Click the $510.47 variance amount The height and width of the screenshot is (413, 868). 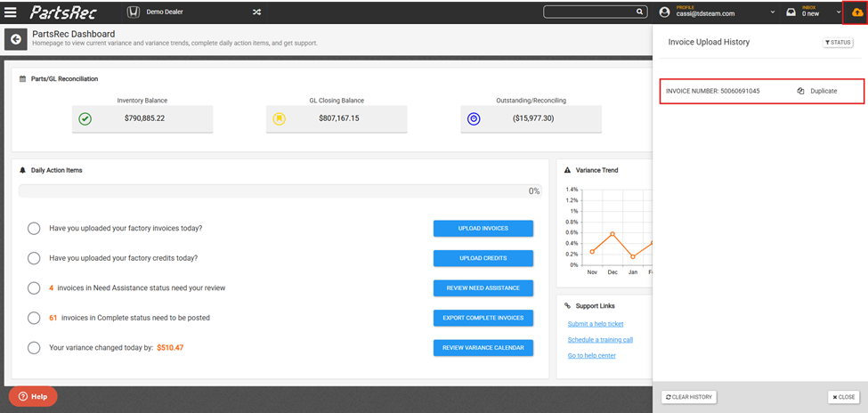click(x=170, y=348)
